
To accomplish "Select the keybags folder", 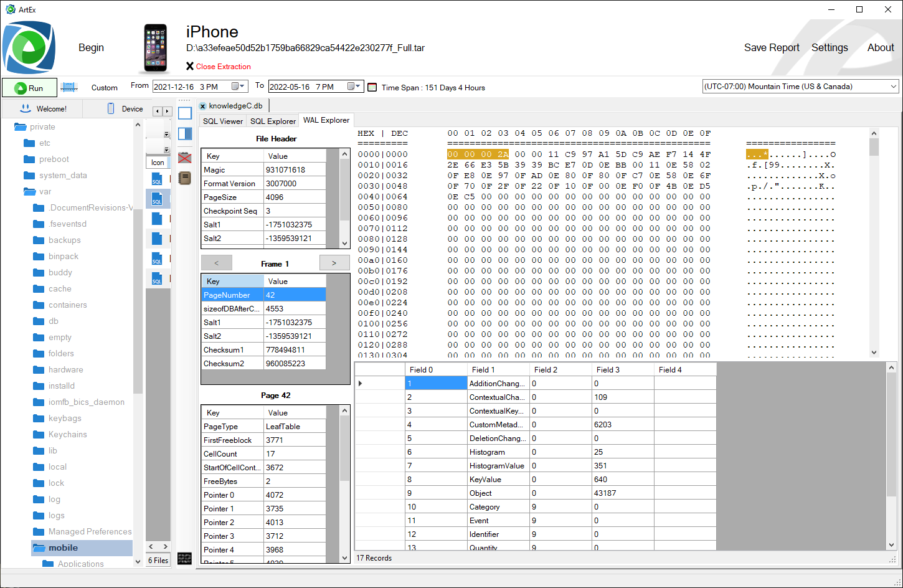I will coord(65,419).
